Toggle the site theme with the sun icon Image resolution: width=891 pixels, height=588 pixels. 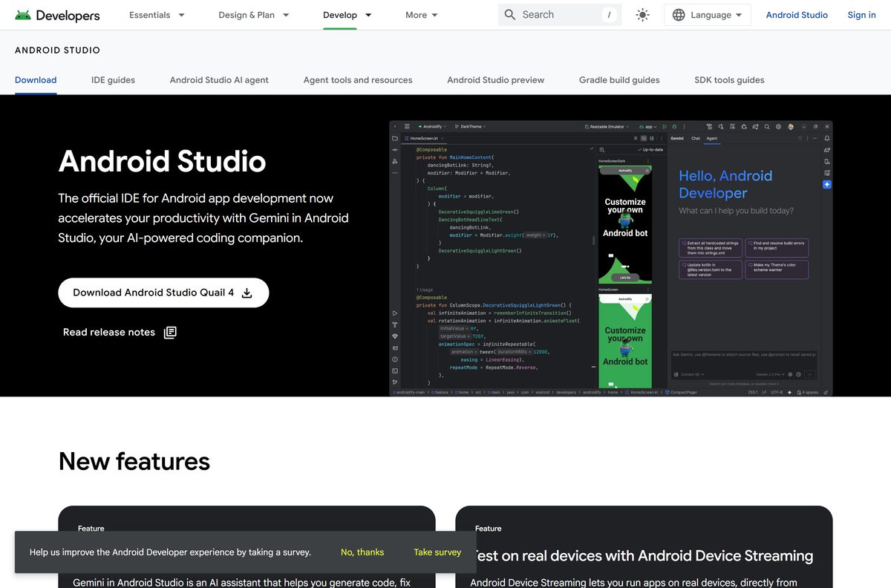pos(643,15)
